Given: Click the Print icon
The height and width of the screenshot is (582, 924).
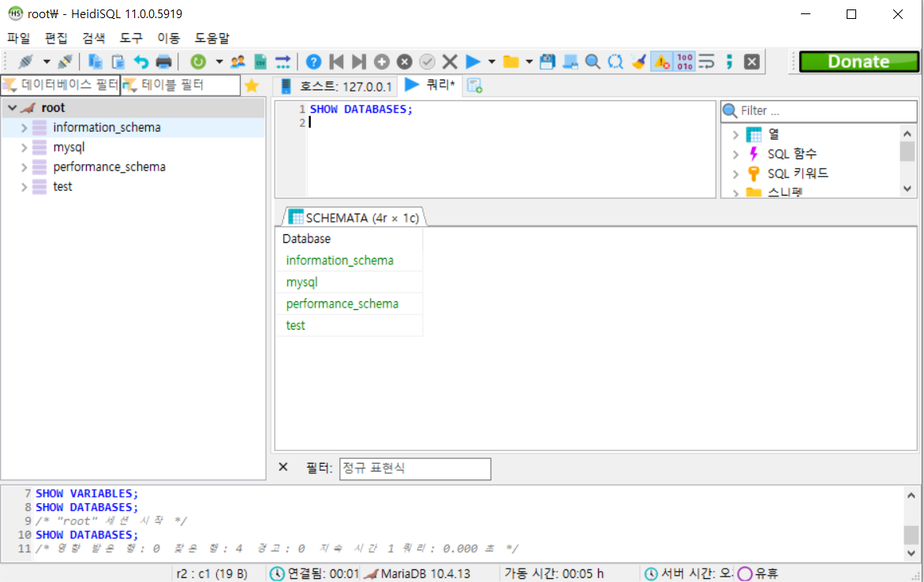Looking at the screenshot, I should [x=164, y=62].
